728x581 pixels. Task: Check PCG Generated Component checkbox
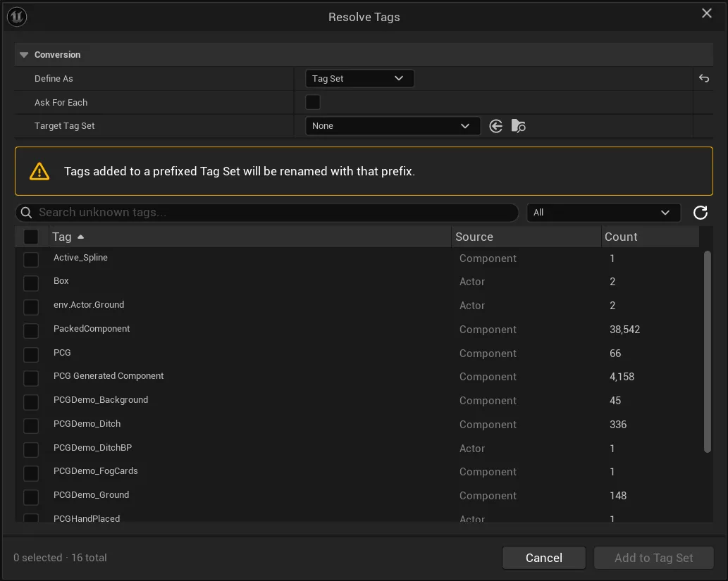(31, 378)
